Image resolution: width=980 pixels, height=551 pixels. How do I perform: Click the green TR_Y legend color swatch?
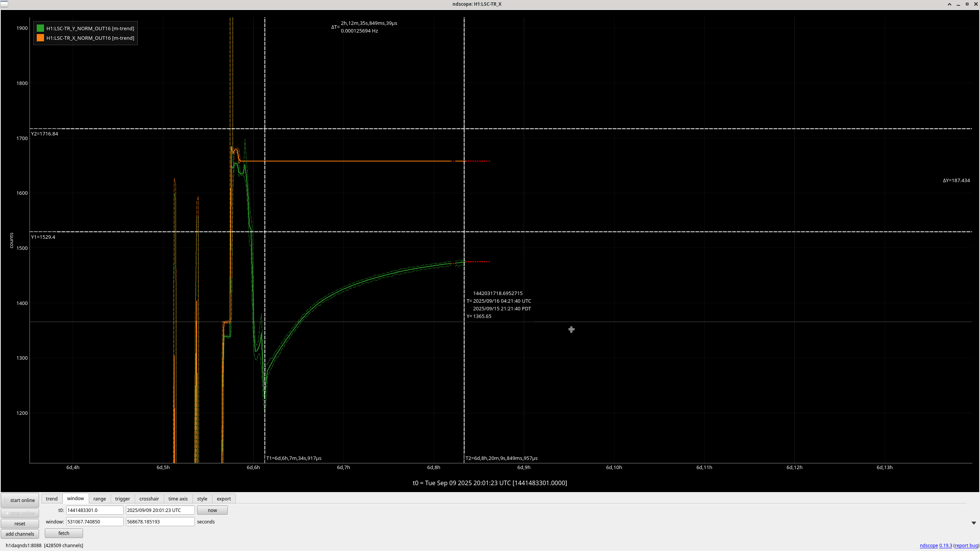click(40, 28)
